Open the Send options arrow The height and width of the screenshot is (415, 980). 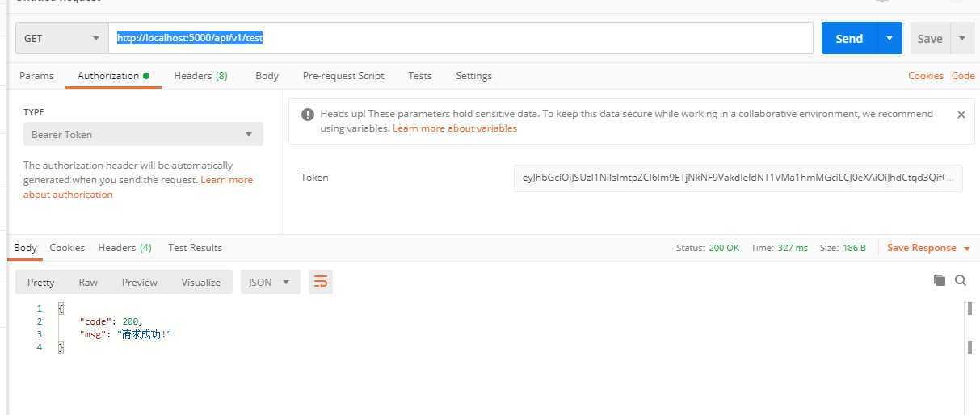[890, 38]
